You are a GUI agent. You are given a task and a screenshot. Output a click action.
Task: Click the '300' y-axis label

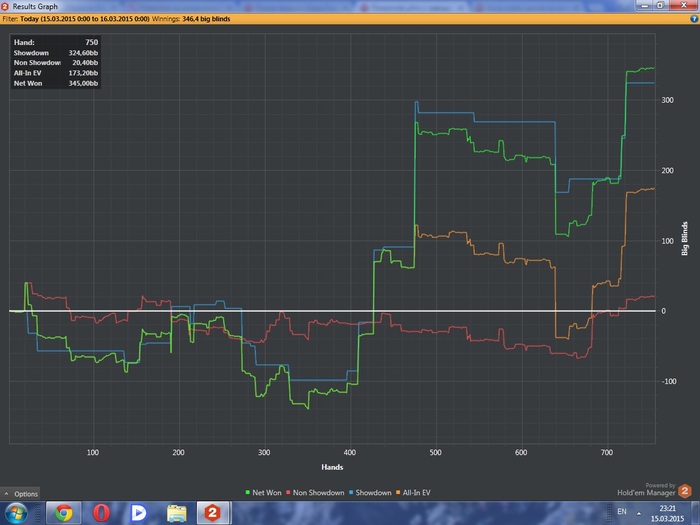(667, 100)
